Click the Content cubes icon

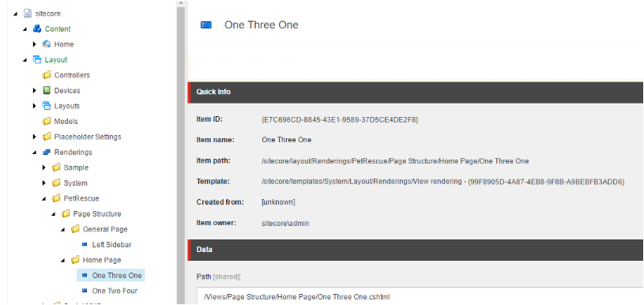click(x=37, y=28)
